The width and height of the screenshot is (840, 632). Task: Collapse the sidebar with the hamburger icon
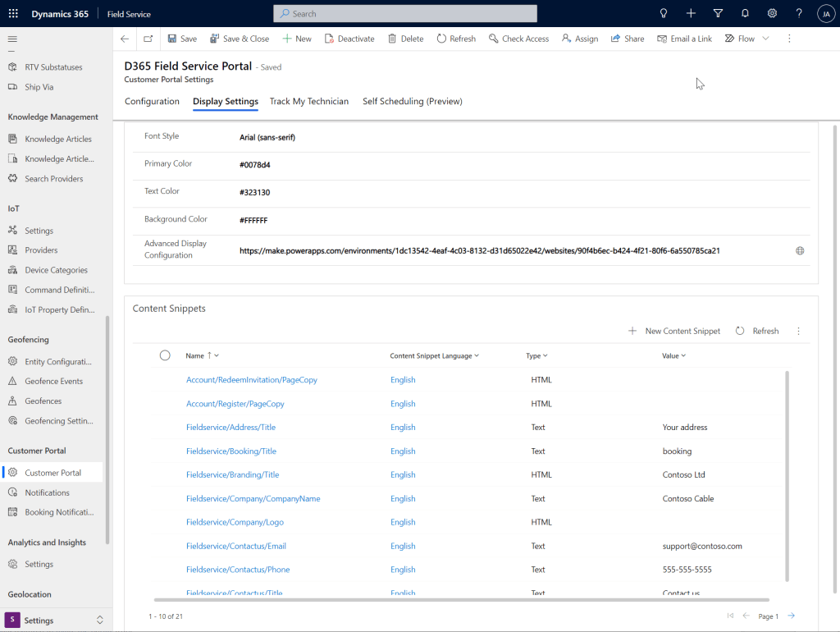click(12, 39)
